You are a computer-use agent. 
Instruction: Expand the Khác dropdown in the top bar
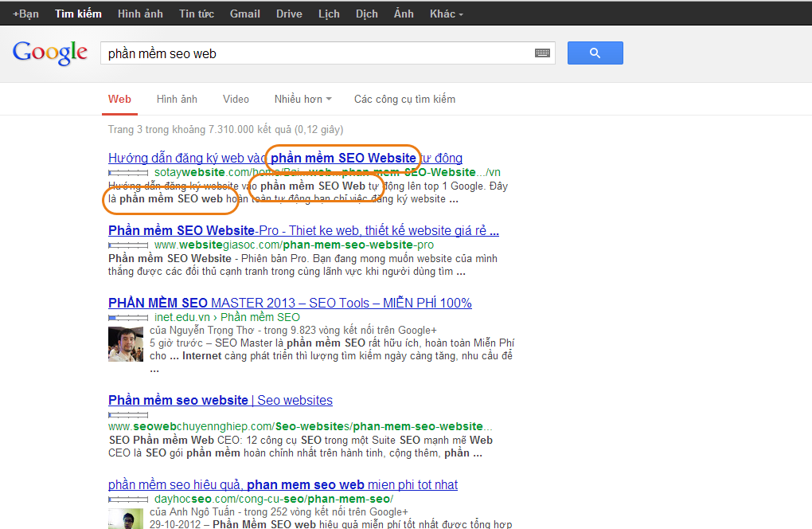click(447, 14)
